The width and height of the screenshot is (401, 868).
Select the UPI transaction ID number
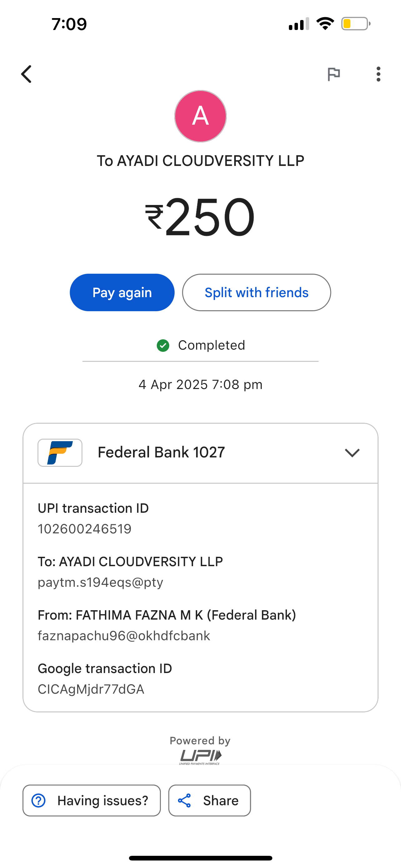[85, 529]
